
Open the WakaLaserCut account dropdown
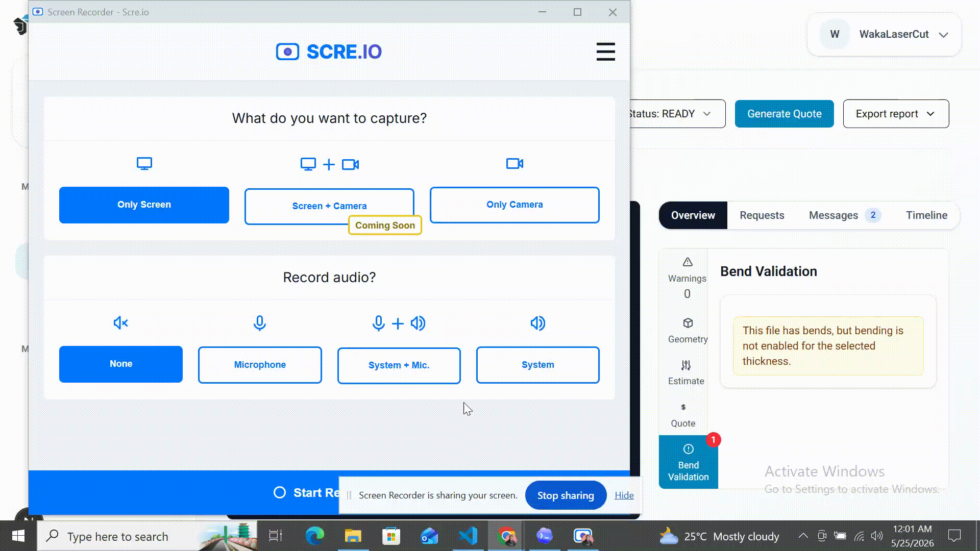[884, 34]
